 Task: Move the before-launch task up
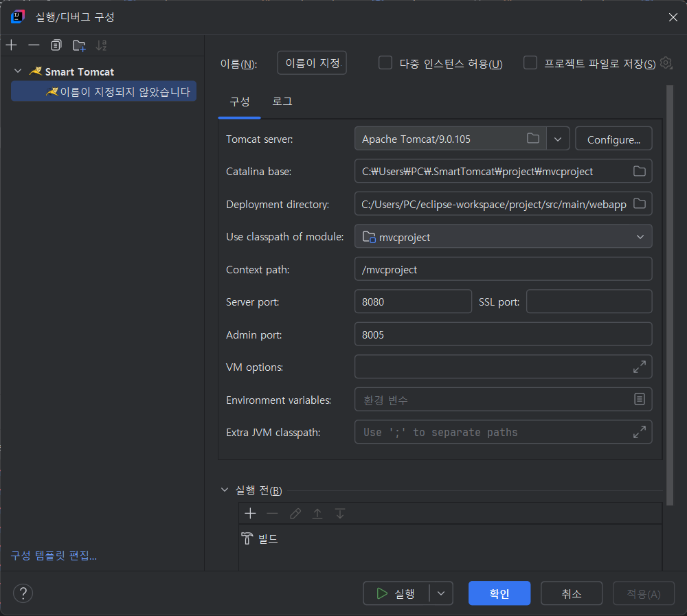(x=317, y=513)
